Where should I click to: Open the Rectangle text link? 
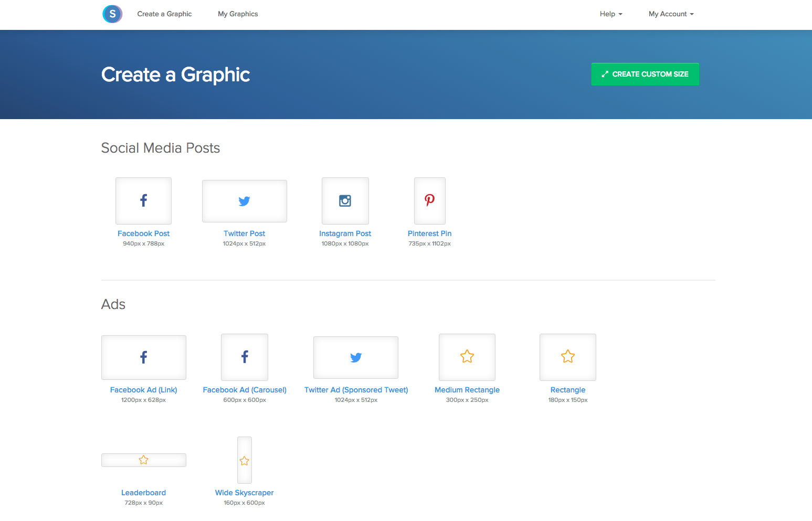tap(568, 390)
